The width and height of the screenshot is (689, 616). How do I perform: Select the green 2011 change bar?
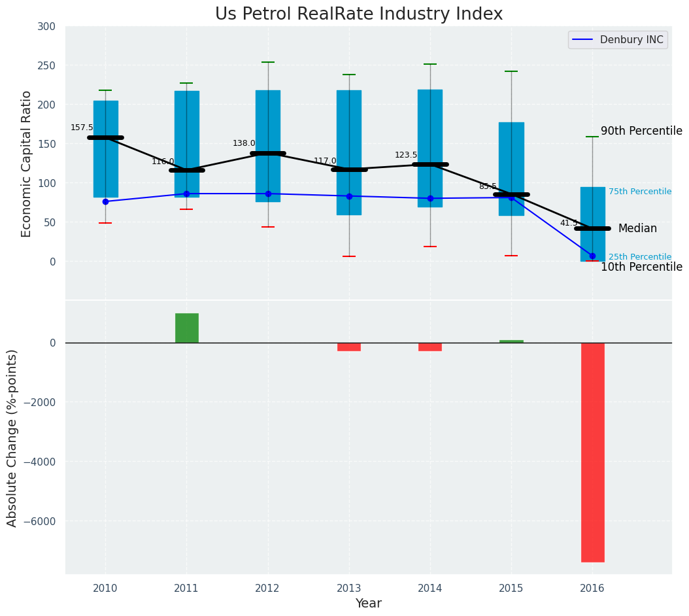coord(186,328)
